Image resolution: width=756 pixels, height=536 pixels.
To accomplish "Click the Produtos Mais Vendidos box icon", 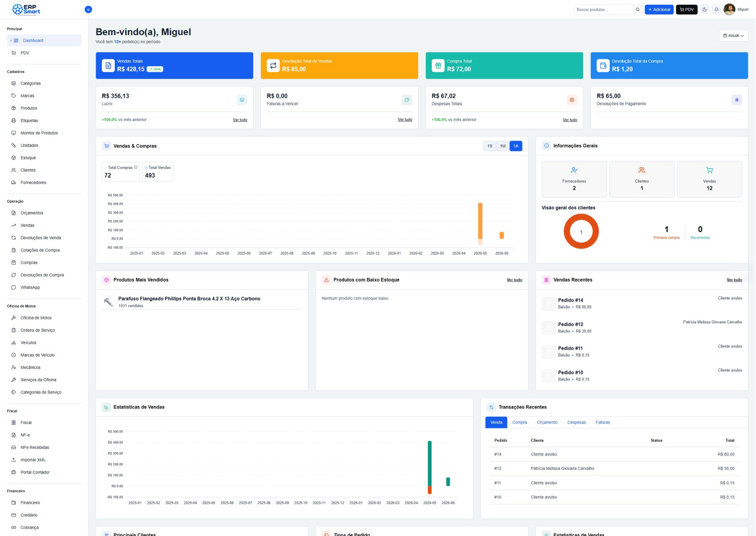I will click(x=106, y=280).
